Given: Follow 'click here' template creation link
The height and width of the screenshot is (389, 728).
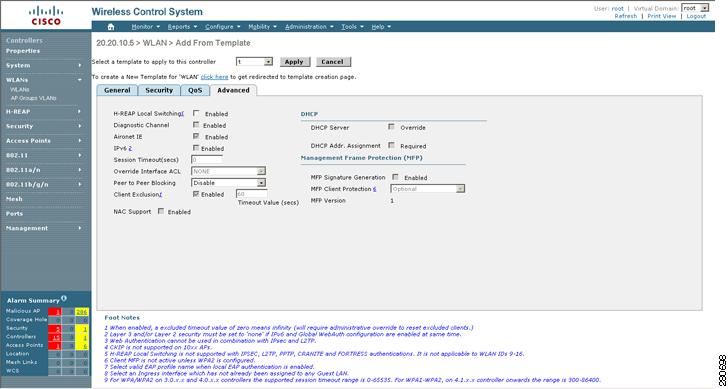Looking at the screenshot, I should coord(214,77).
